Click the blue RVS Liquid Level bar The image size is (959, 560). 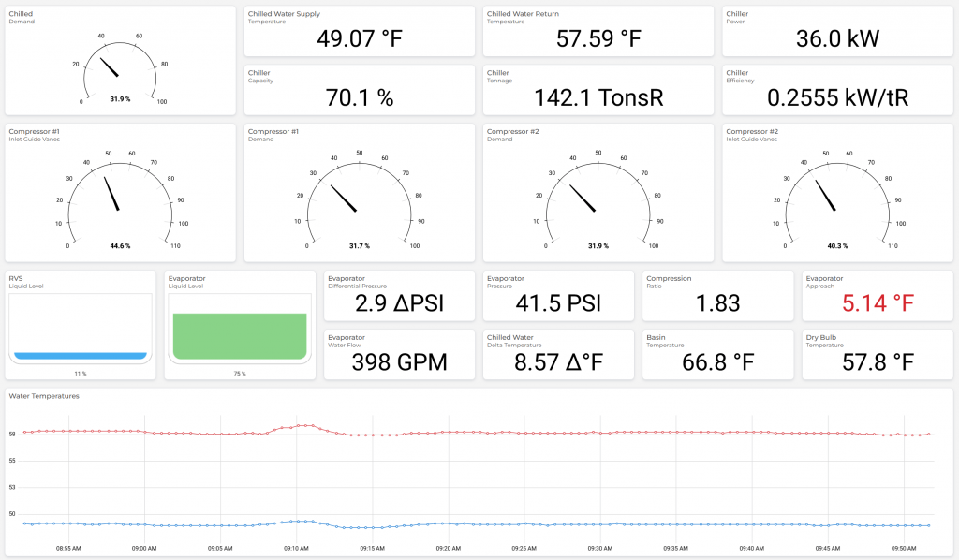click(80, 356)
